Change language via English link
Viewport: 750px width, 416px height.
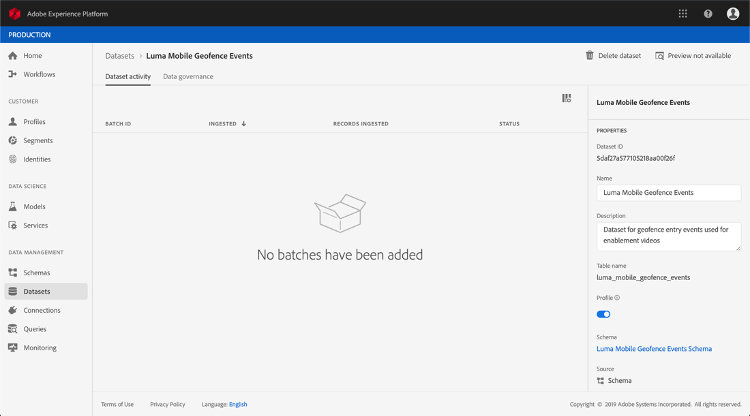[x=238, y=404]
